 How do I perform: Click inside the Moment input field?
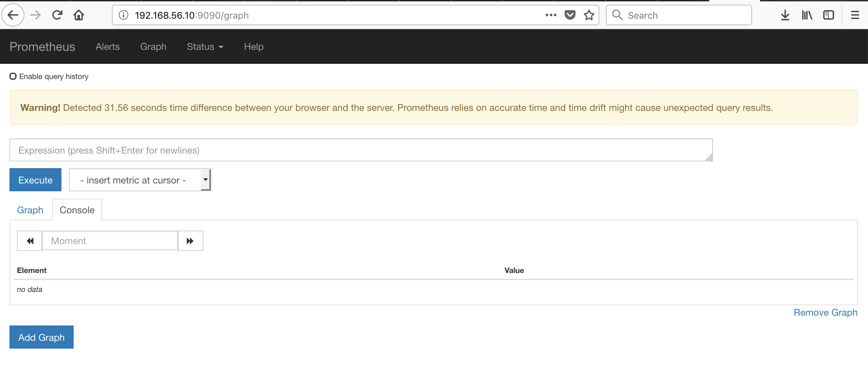(109, 240)
